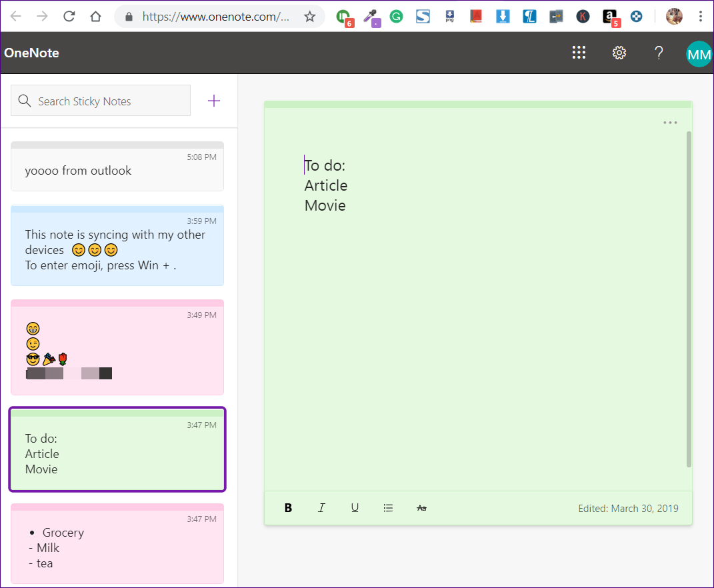Image resolution: width=714 pixels, height=588 pixels.
Task: Open the gray window arrow extension icon
Action: 556,17
